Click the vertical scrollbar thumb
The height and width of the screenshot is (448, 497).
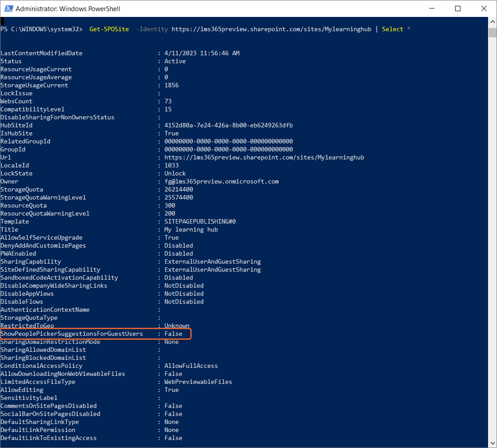492,33
